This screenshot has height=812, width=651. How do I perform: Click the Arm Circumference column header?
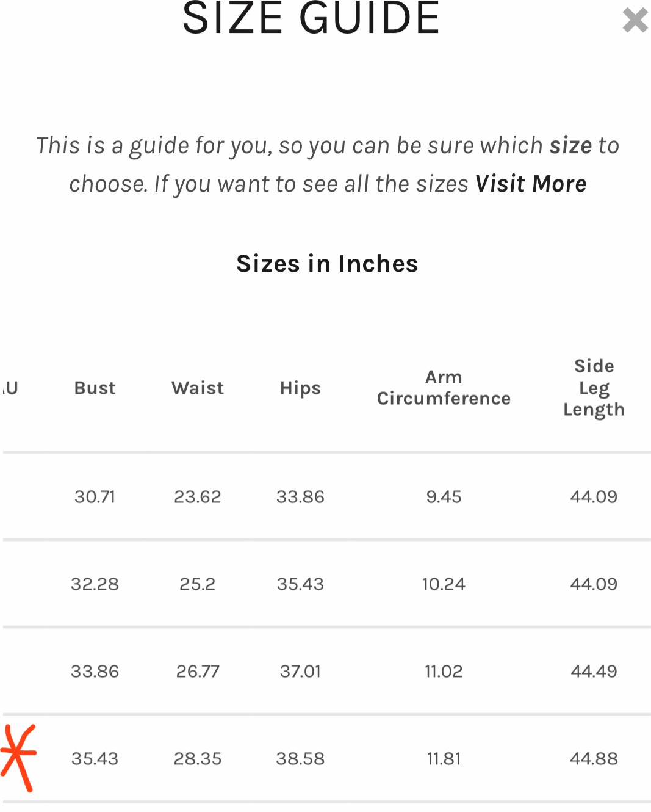(444, 388)
